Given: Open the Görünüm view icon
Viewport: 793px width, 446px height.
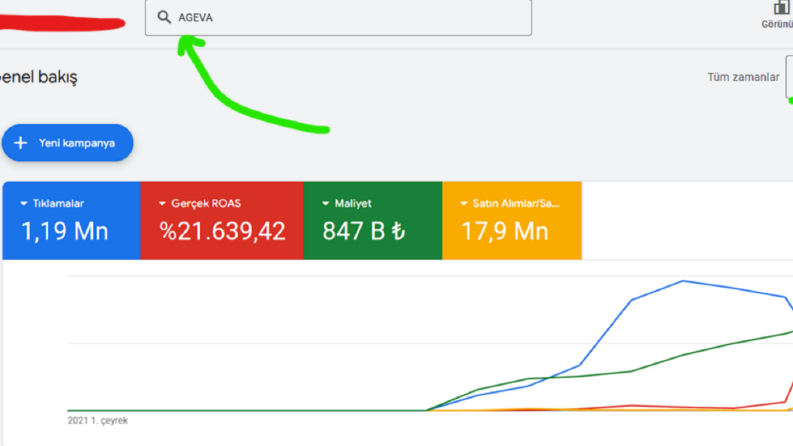Looking at the screenshot, I should [780, 8].
